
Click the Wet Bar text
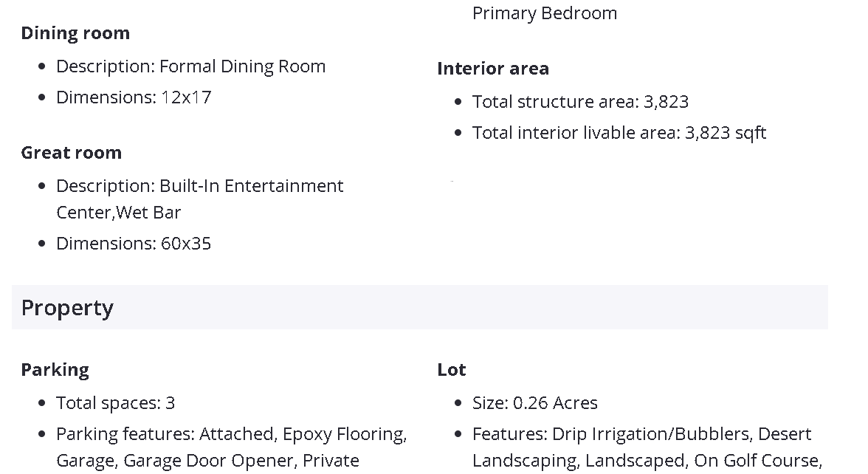tap(149, 213)
